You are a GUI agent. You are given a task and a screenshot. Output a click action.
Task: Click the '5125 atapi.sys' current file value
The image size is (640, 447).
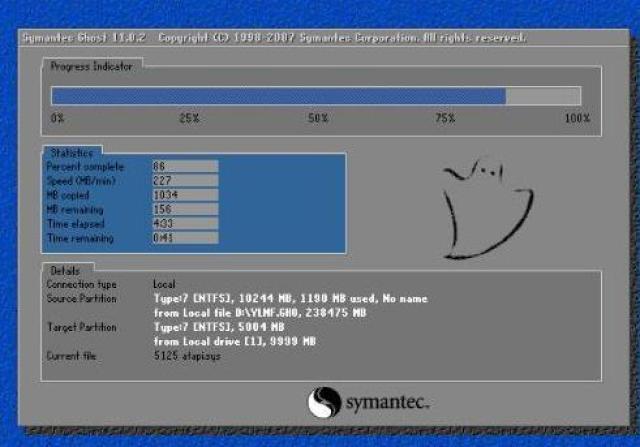[187, 356]
